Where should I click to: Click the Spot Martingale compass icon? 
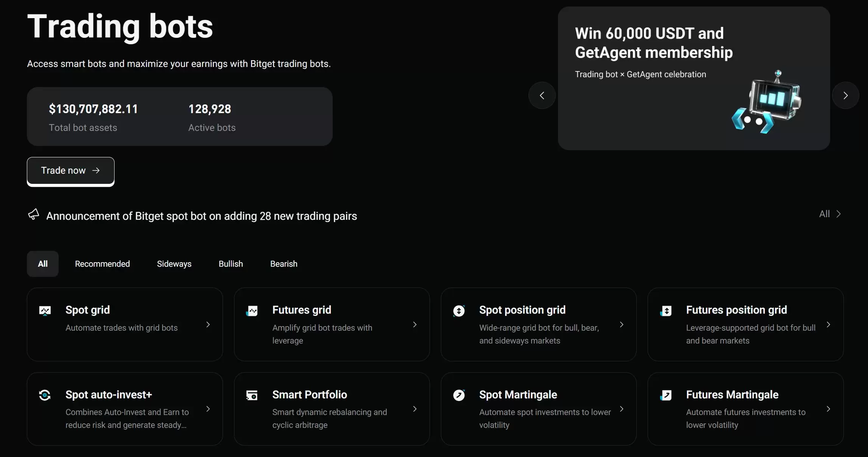tap(459, 395)
